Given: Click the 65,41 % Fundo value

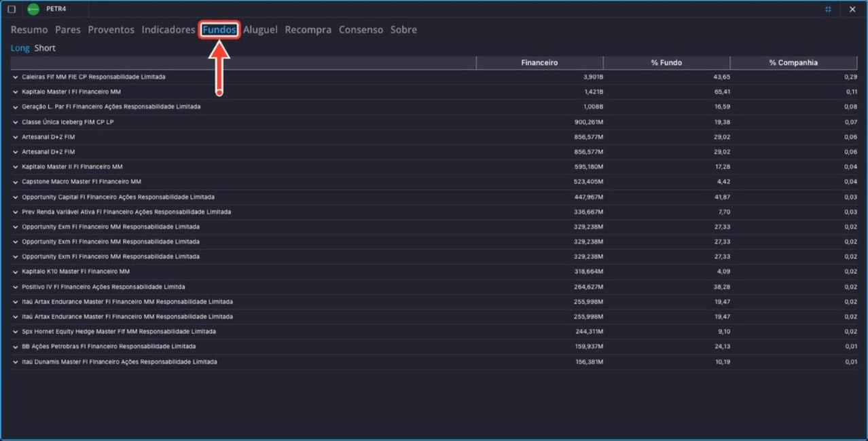Looking at the screenshot, I should [722, 92].
